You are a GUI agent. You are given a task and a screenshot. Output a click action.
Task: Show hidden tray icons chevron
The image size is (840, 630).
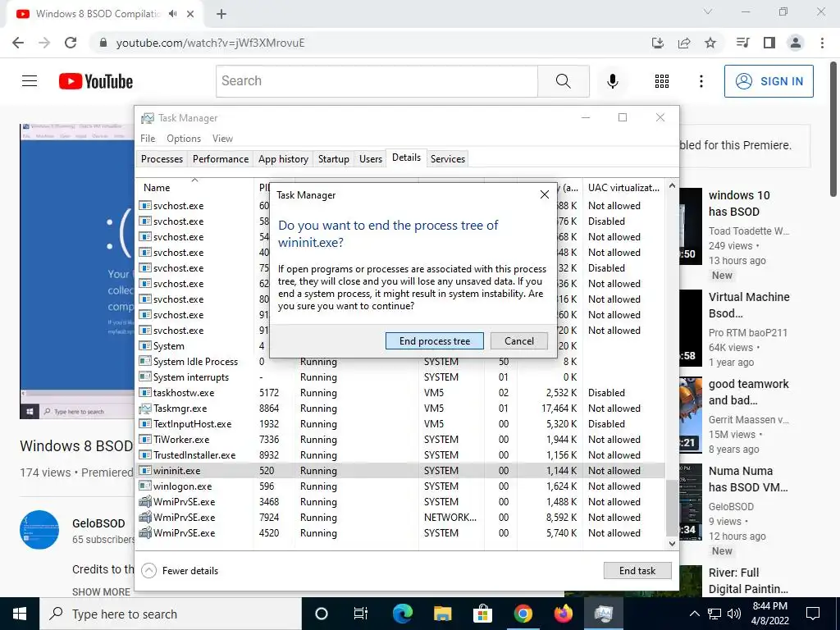(x=694, y=614)
